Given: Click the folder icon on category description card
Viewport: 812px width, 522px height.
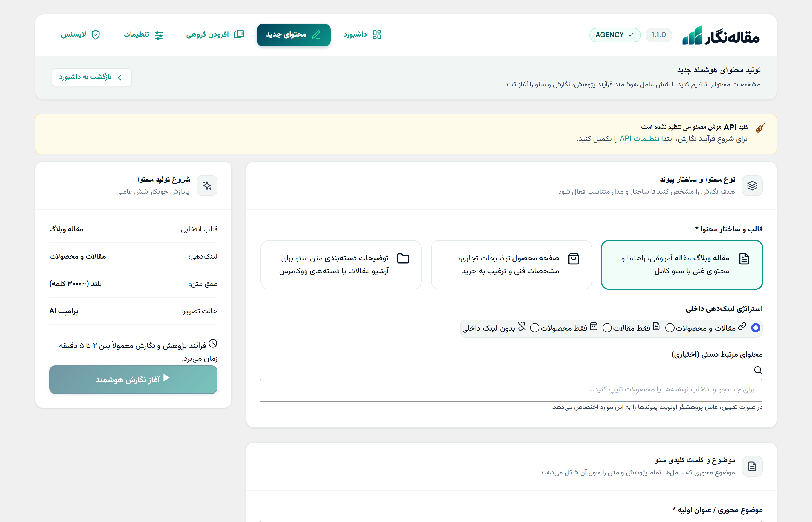Looking at the screenshot, I should tap(403, 258).
